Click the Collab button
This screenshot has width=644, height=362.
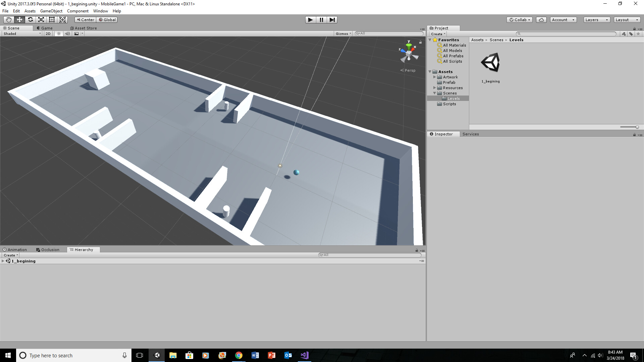[x=520, y=20]
